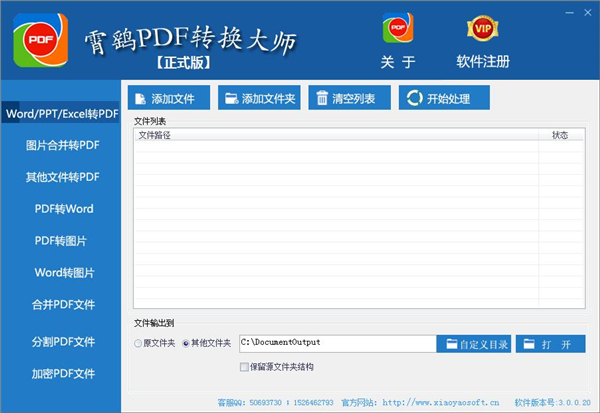Click 添加文件夹 add folder button

259,98
